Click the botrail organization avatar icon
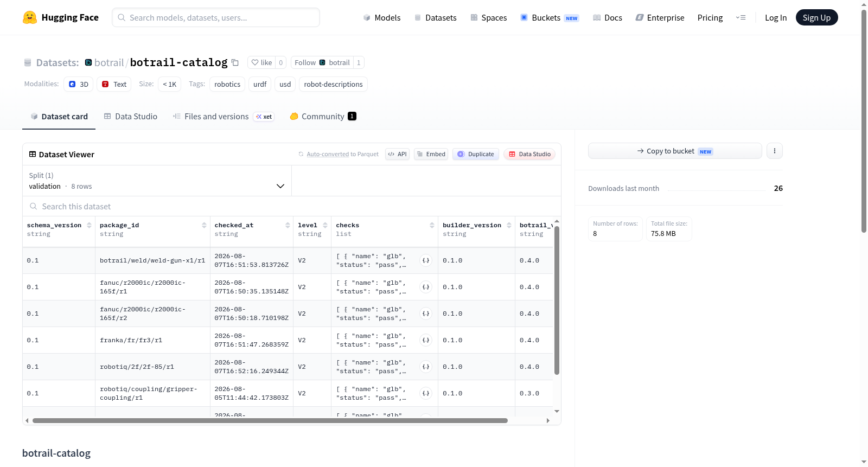The height and width of the screenshot is (467, 868). click(88, 62)
